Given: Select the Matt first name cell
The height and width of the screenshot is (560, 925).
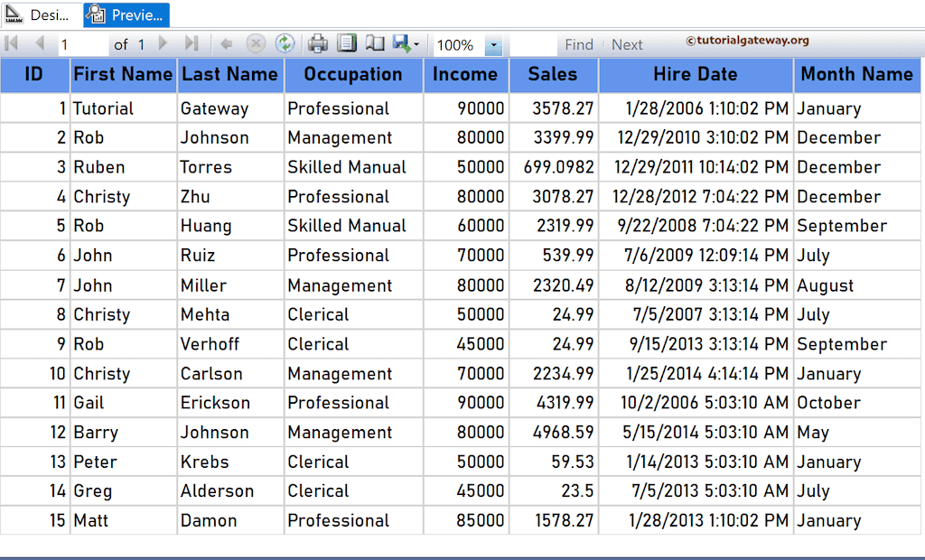Looking at the screenshot, I should tap(123, 520).
